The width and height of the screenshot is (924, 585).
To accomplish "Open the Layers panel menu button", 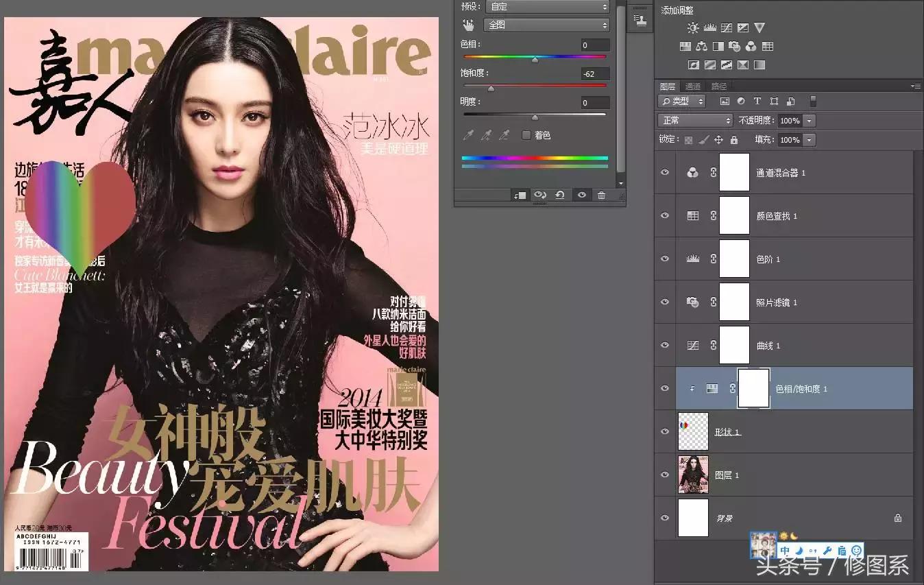I will click(916, 86).
